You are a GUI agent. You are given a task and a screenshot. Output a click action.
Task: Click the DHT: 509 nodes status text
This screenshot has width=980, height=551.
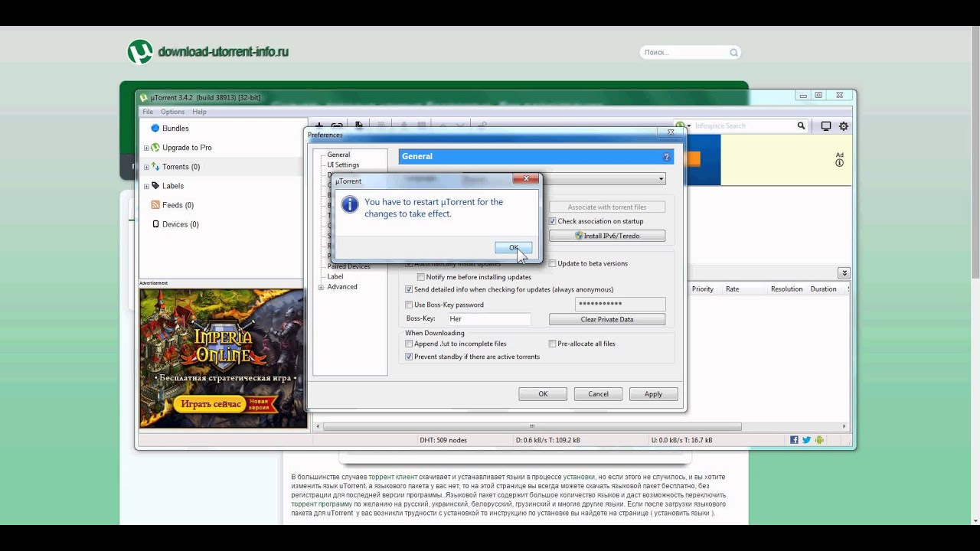point(443,440)
